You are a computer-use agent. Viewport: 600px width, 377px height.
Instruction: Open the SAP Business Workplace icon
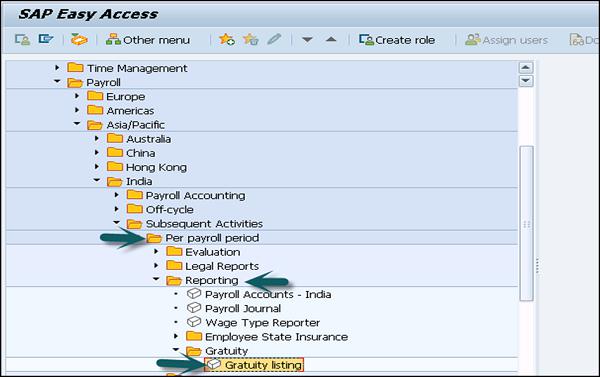click(x=79, y=40)
